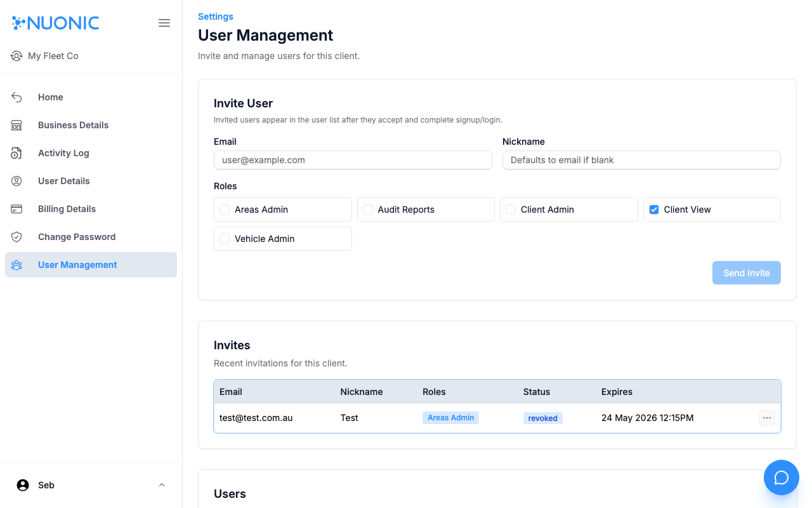Viewport: 812px width, 508px height.
Task: Enable the Areas Admin role checkbox
Action: click(225, 210)
